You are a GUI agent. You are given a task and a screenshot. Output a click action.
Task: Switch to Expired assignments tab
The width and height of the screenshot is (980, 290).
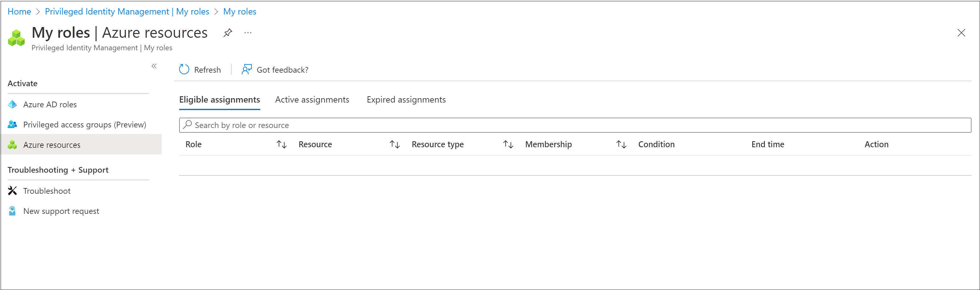[x=406, y=100]
